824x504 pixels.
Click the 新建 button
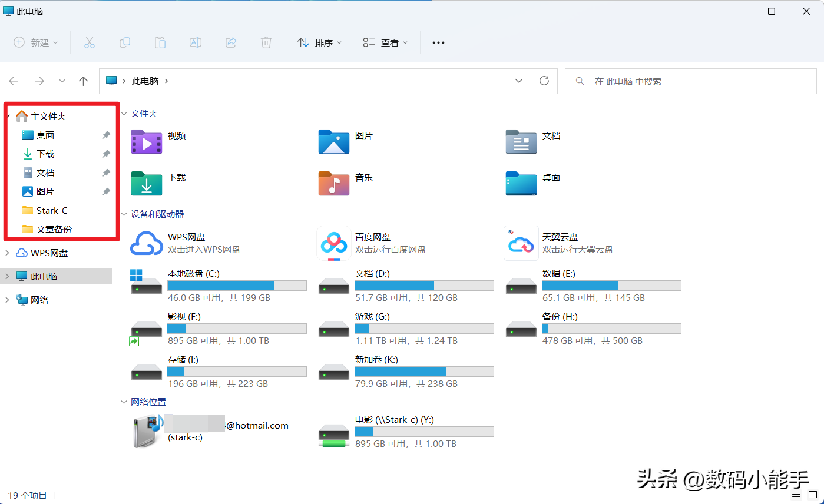(x=36, y=42)
